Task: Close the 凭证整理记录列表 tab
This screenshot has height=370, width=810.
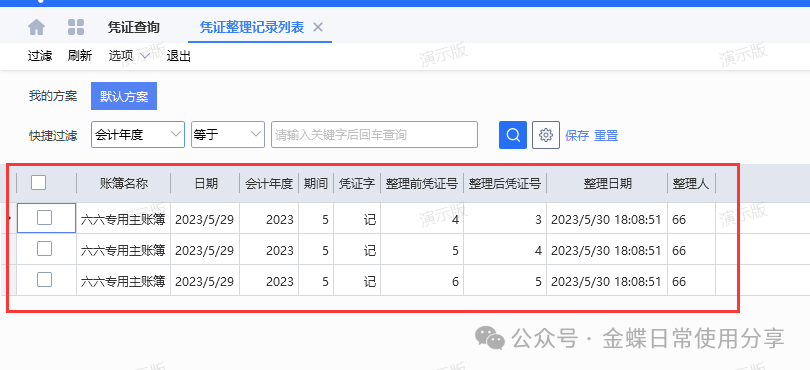Action: [318, 27]
